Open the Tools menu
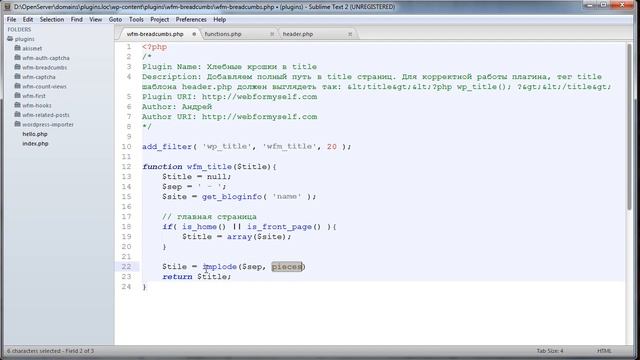640x360 pixels. coord(136,20)
